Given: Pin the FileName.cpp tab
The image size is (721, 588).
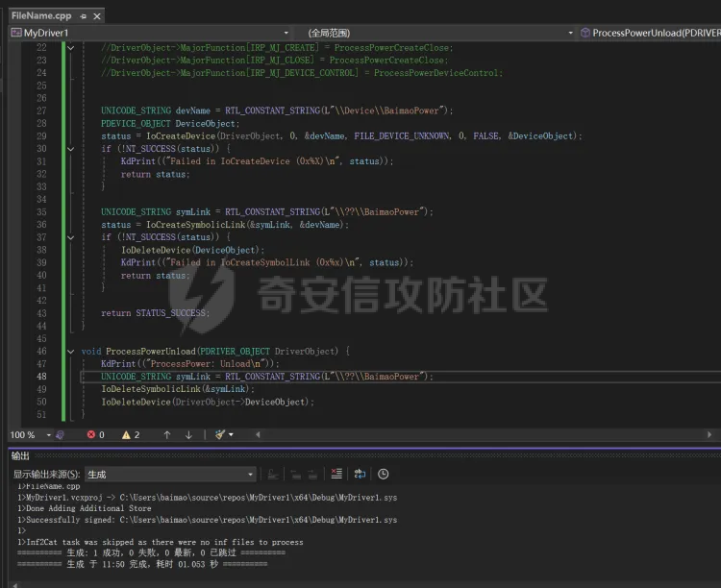Looking at the screenshot, I should pos(84,16).
